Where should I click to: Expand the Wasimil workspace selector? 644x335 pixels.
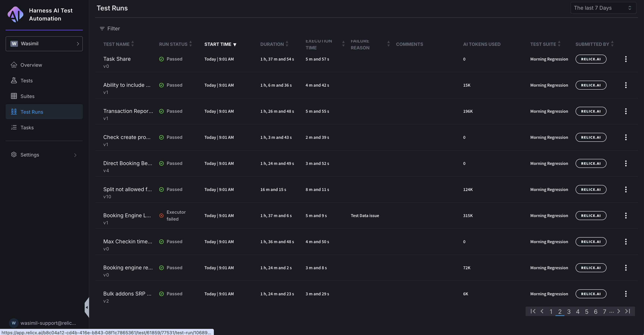click(44, 44)
